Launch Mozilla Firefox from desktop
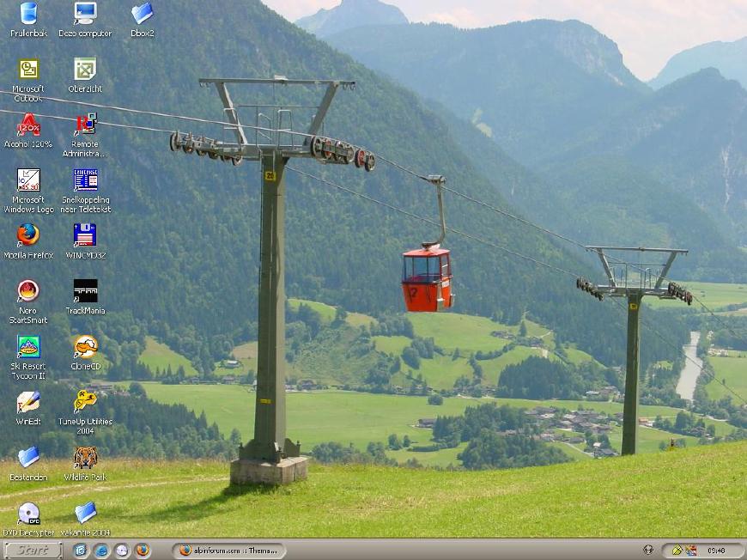The height and width of the screenshot is (560, 747). click(x=28, y=235)
